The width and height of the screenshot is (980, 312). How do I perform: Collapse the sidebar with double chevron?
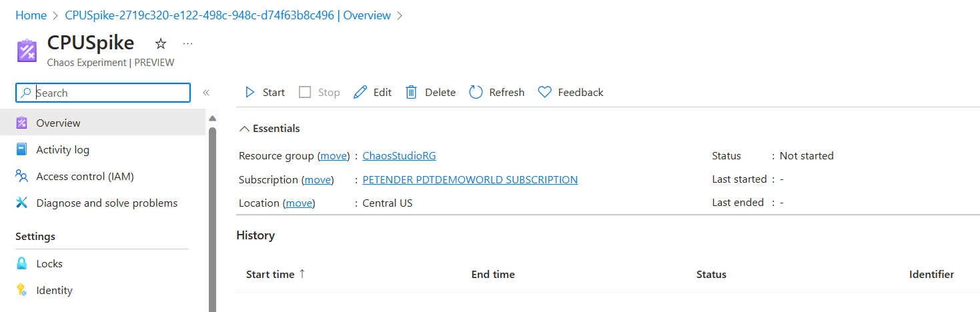206,93
